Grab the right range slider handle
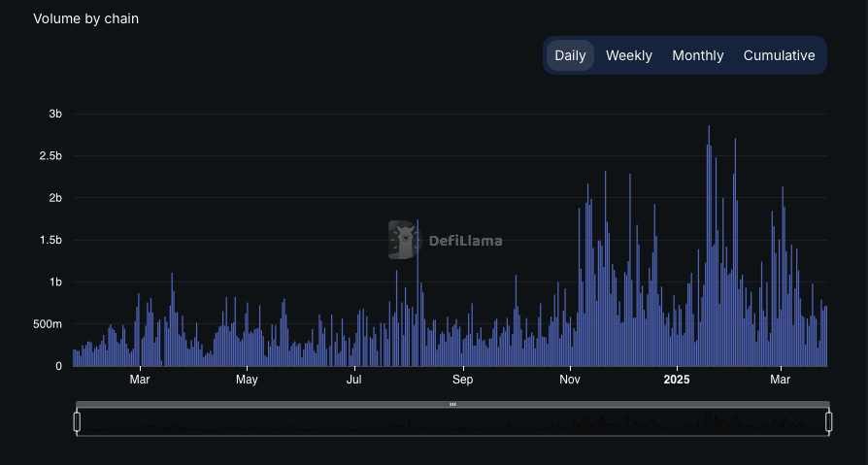Viewport: 868px width, 465px height. tap(829, 421)
